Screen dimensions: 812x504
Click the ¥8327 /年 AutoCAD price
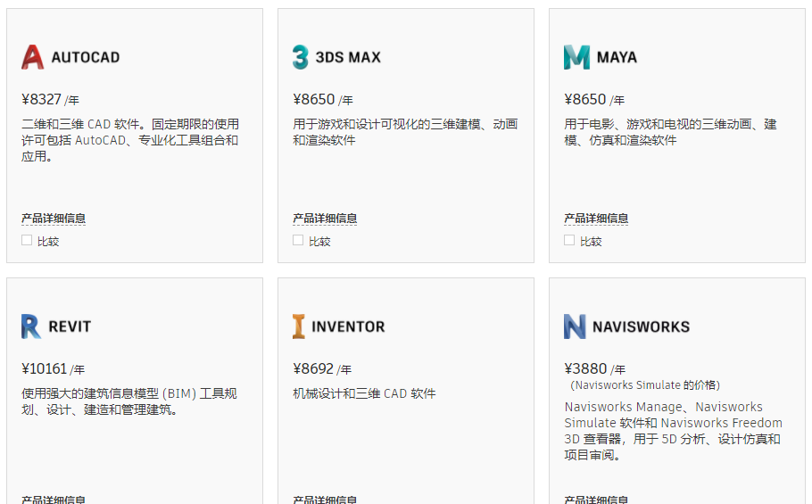pyautogui.click(x=50, y=99)
